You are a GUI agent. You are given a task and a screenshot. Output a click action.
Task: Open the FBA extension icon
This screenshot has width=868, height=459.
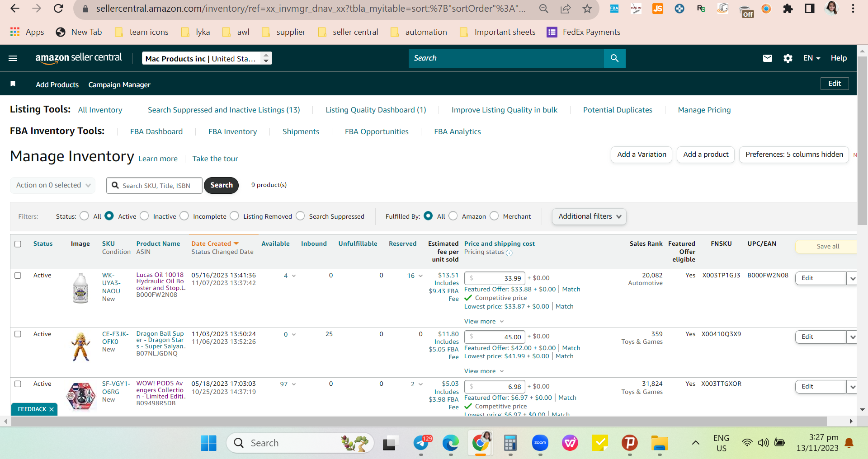614,9
